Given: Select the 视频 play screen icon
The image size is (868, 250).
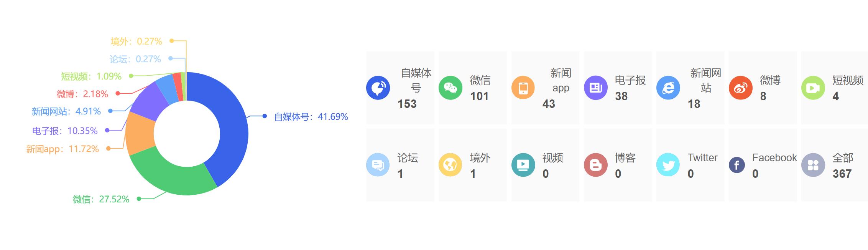Looking at the screenshot, I should (523, 165).
